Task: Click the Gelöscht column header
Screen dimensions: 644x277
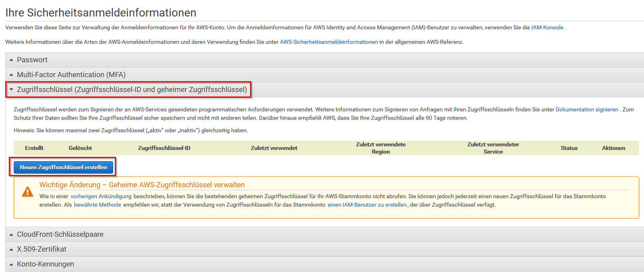Action: tap(80, 148)
